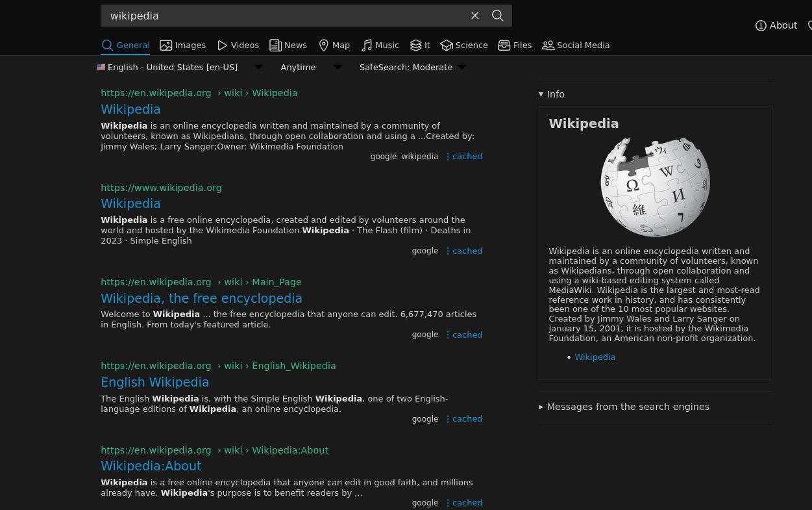Screen dimensions: 812x510
Task: Switch to the Map tab
Action: [x=334, y=45]
